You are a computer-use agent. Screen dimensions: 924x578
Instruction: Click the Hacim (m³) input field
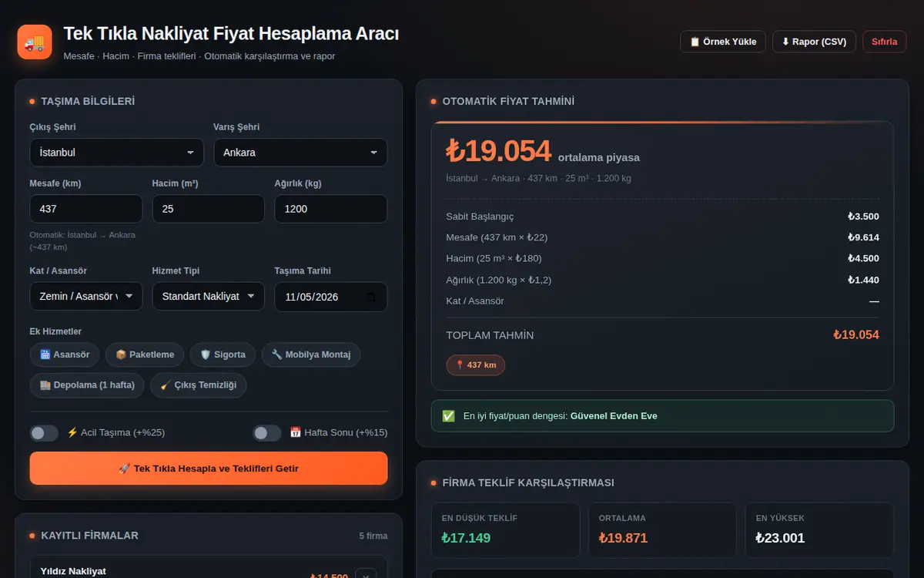click(x=209, y=209)
